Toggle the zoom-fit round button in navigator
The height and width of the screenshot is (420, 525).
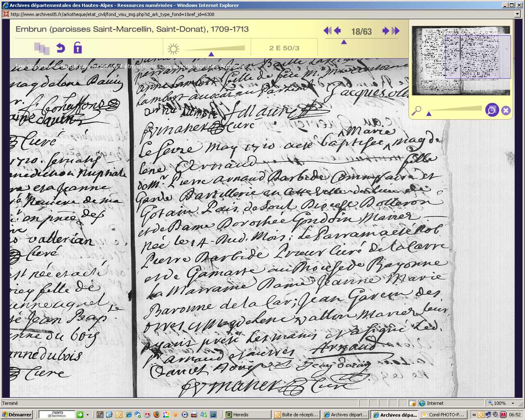491,110
